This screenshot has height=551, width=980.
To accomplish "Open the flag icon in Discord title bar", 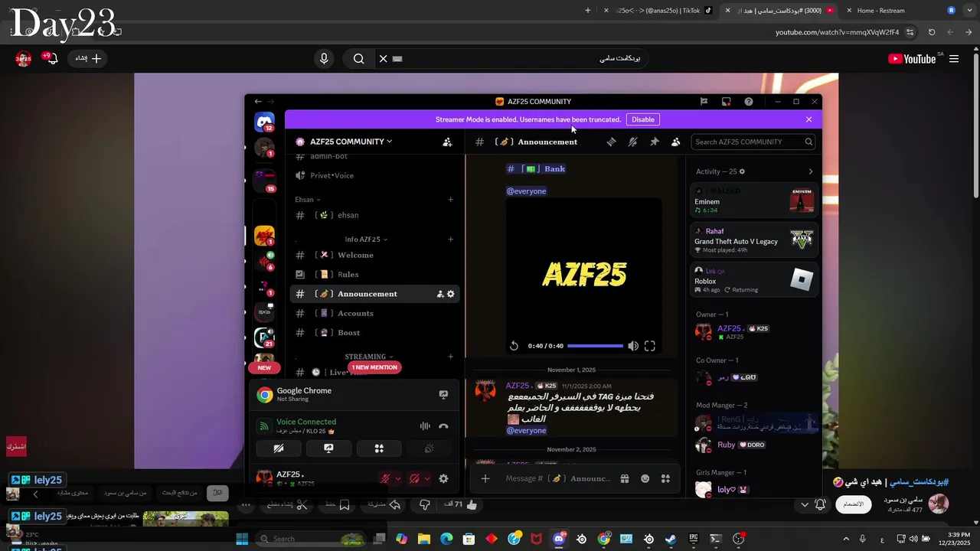I will 704,101.
